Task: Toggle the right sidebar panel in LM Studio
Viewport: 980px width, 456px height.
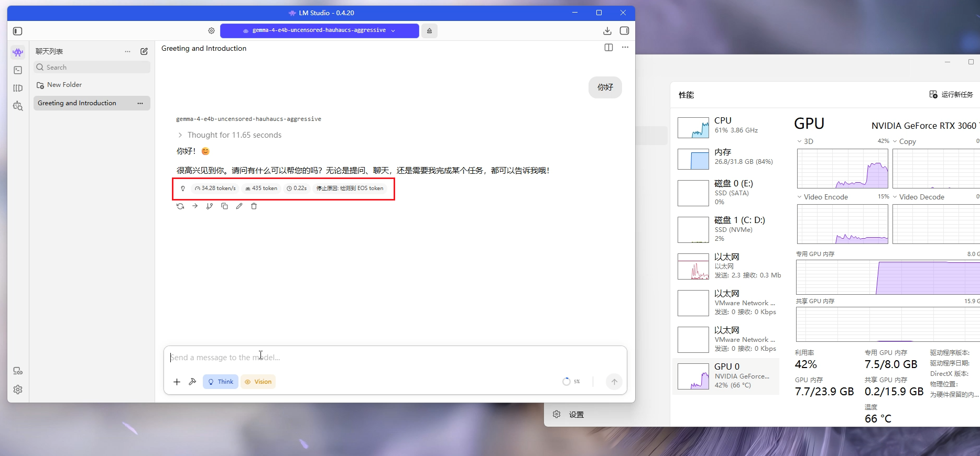Action: coord(624,31)
